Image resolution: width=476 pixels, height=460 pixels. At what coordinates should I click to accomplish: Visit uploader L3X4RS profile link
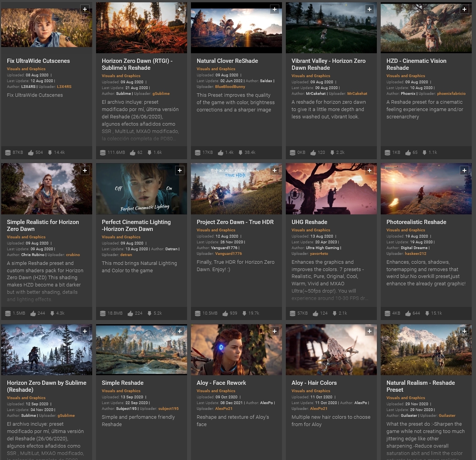click(x=64, y=87)
